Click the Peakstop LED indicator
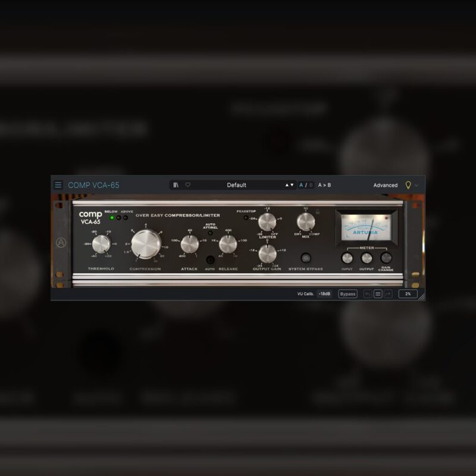Viewport: 476px width, 476px height. tap(246, 218)
